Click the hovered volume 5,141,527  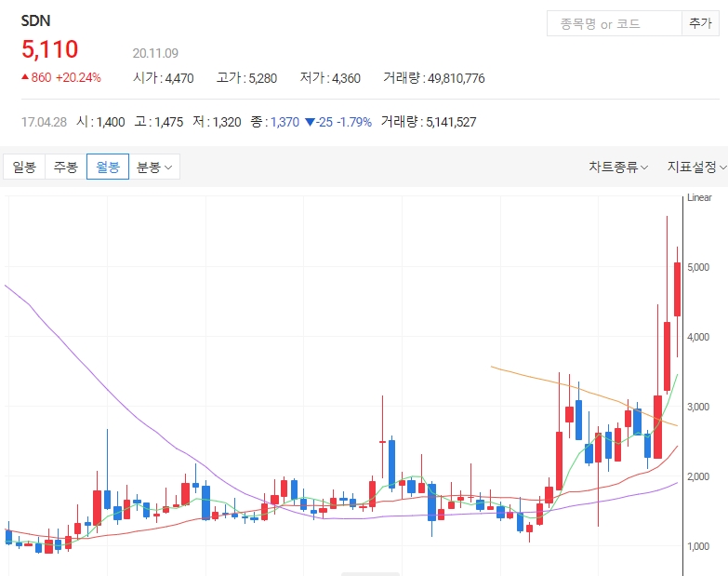[451, 122]
